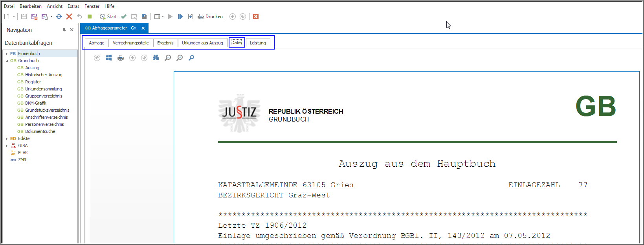Viewport: 644px width, 245px height.
Task: Click the red square close icon in toolbar
Action: (256, 17)
